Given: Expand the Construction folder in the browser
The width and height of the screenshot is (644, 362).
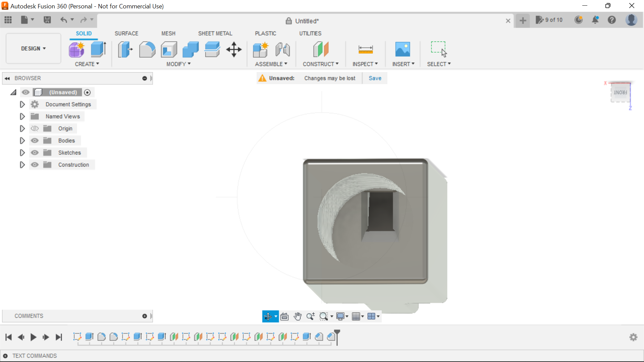Looking at the screenshot, I should [x=22, y=165].
